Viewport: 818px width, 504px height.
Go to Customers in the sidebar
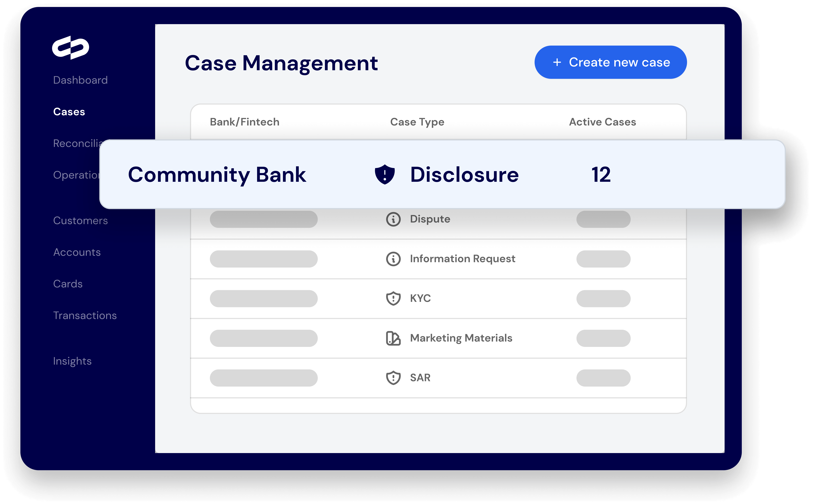point(80,221)
